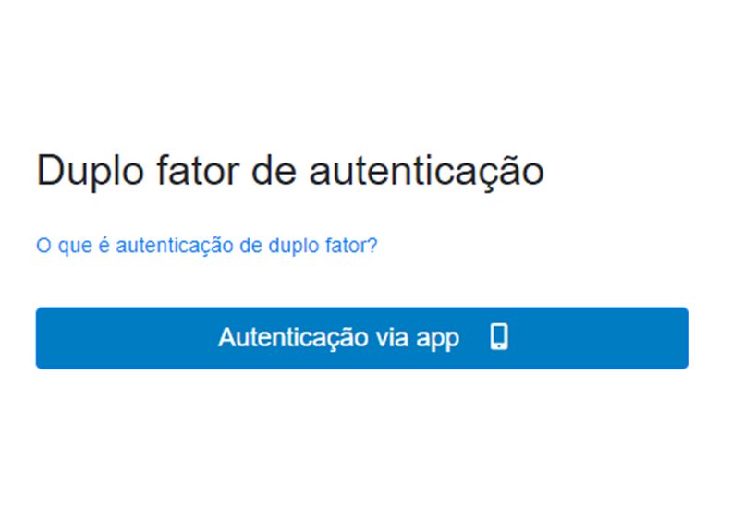This screenshot has height=532, width=756.
Task: Select the phone glyph on the authentication button
Action: [x=499, y=337]
